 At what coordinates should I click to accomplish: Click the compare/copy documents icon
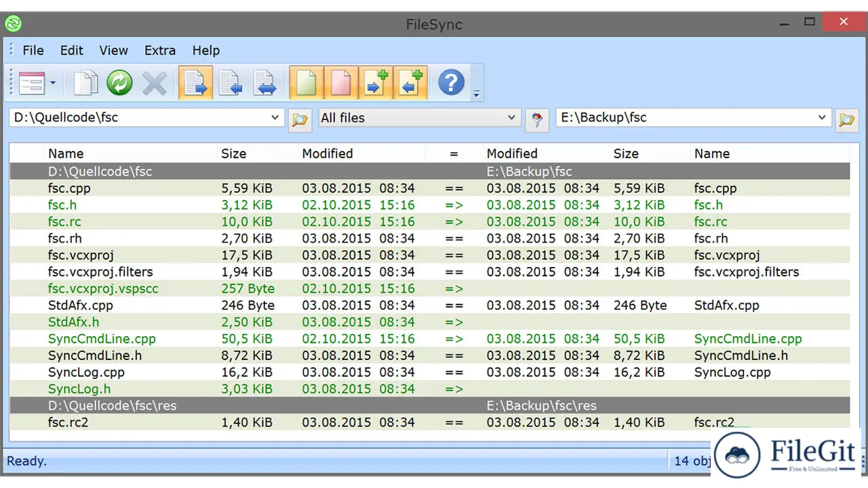coord(85,83)
